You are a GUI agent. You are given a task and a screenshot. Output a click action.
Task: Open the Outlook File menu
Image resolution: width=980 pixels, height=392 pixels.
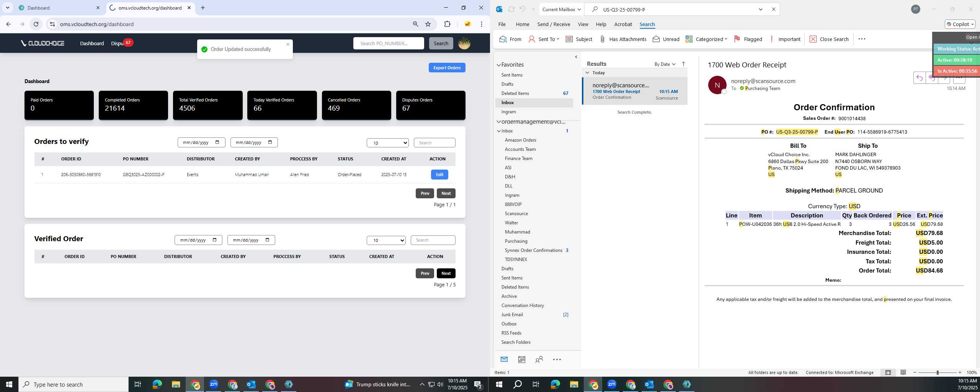(501, 24)
